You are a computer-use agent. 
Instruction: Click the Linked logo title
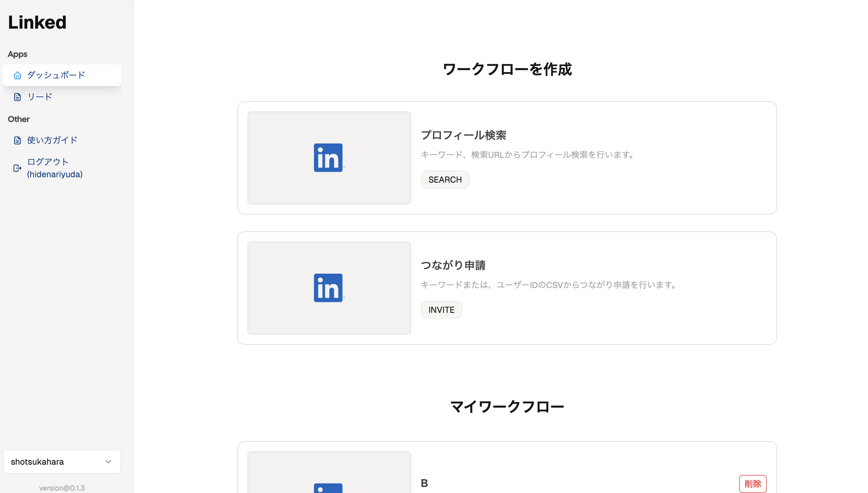click(37, 22)
